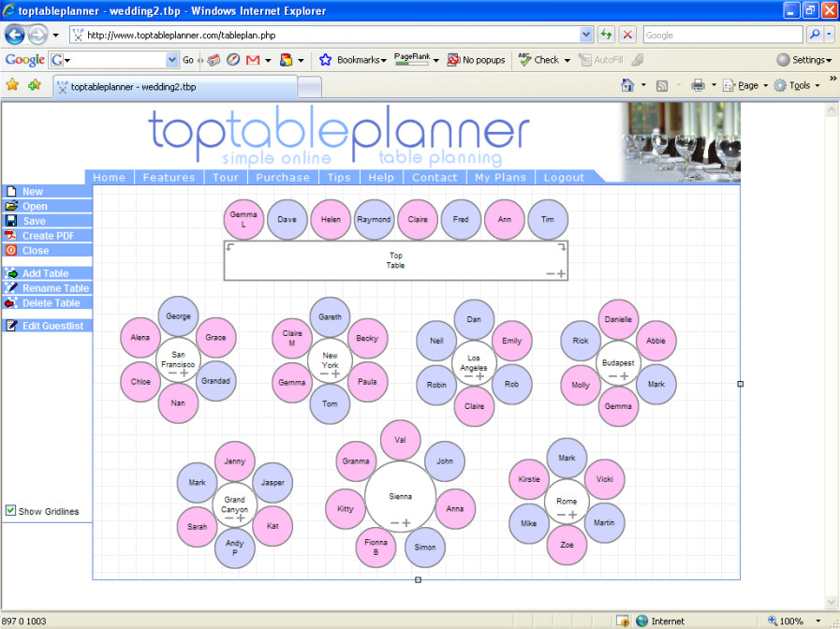
Task: Toggle the Show Gridlines checkbox
Action: click(10, 510)
